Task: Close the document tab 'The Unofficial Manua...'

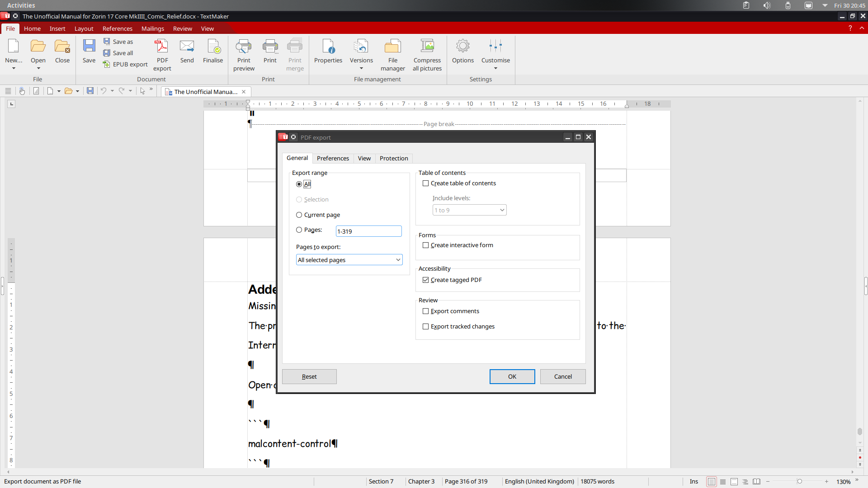Action: (x=244, y=92)
